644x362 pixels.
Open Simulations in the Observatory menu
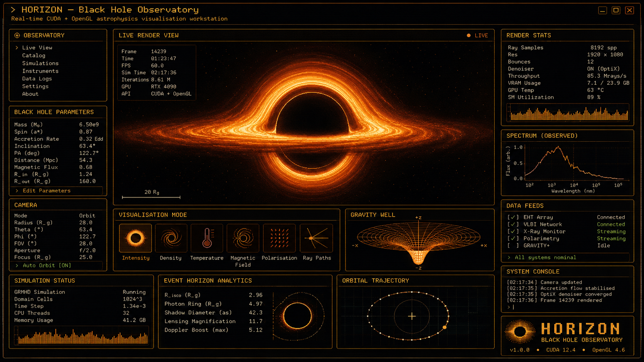[40, 63]
